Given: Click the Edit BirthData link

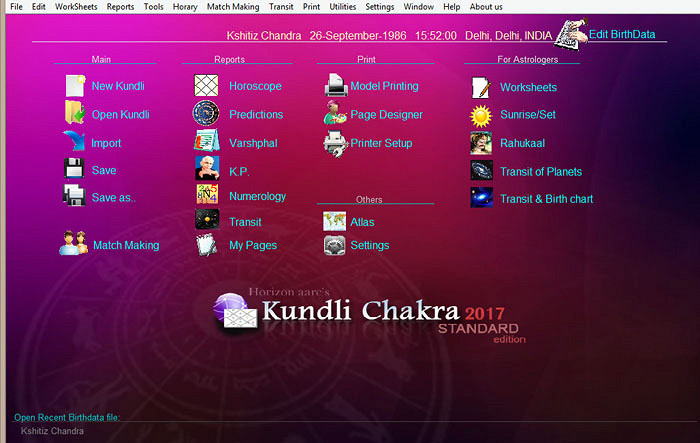Looking at the screenshot, I should pyautogui.click(x=622, y=34).
